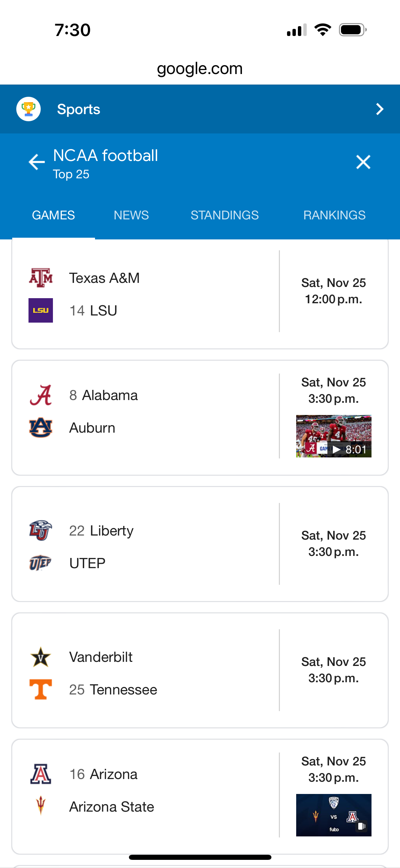Open the Vanderbilt team name link
The image size is (400, 868).
[x=101, y=657]
